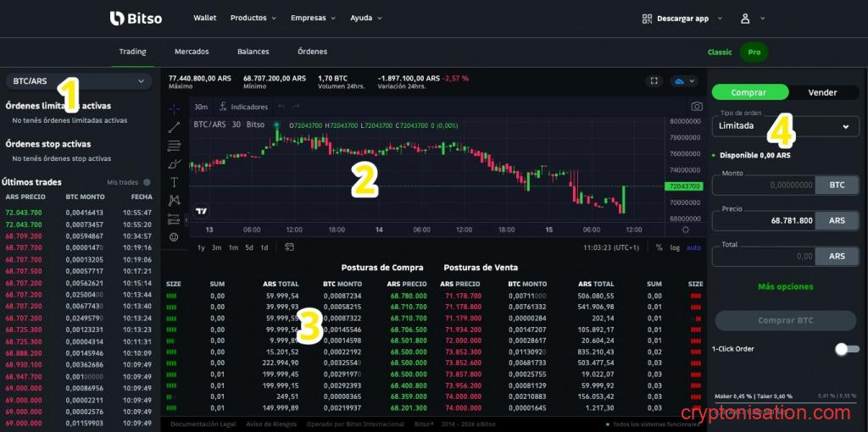Screen dimensions: 868x432
Task: Open the Indicadores panel
Action: (x=242, y=107)
